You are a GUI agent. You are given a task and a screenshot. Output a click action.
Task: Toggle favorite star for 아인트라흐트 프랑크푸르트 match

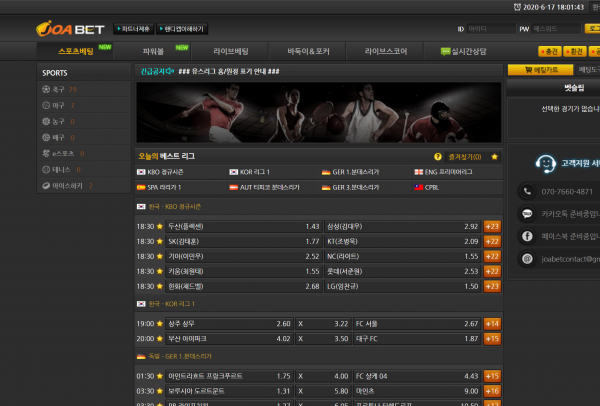160,376
